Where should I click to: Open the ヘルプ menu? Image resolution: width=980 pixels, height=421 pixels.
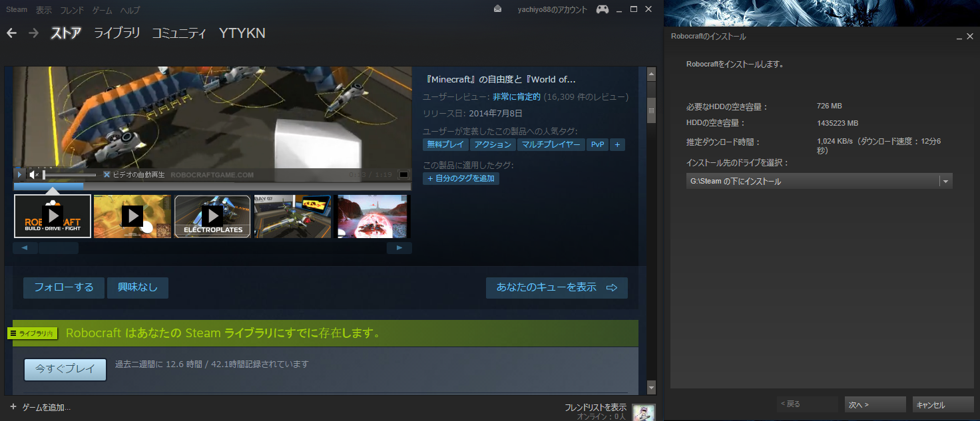(130, 10)
